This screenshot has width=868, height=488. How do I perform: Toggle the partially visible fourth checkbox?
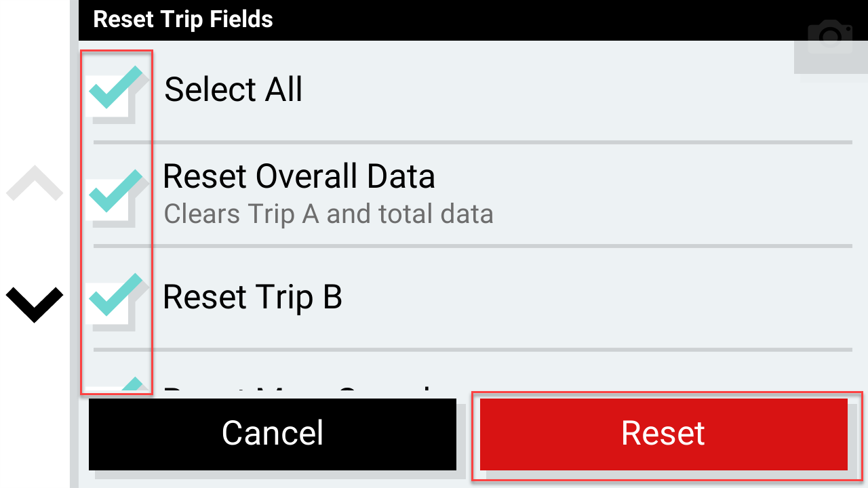click(x=117, y=386)
